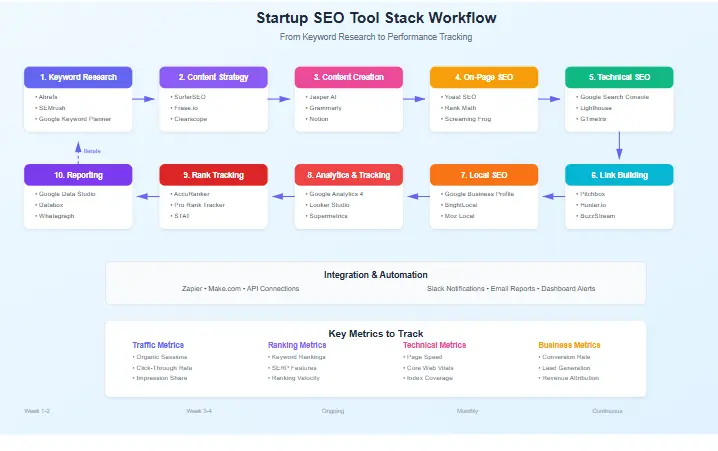This screenshot has height=451, width=718.
Task: Click the 'Week 1-2' timeline label
Action: coord(37,411)
